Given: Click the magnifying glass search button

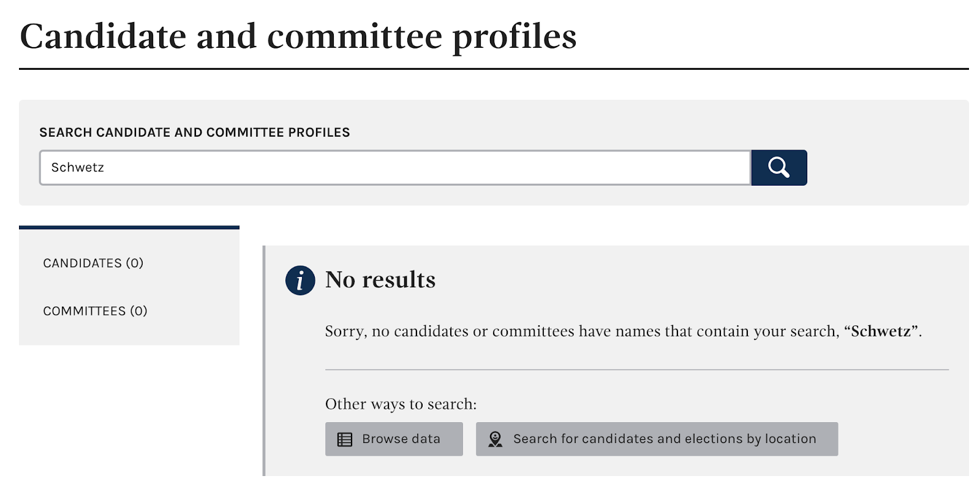Looking at the screenshot, I should [778, 167].
